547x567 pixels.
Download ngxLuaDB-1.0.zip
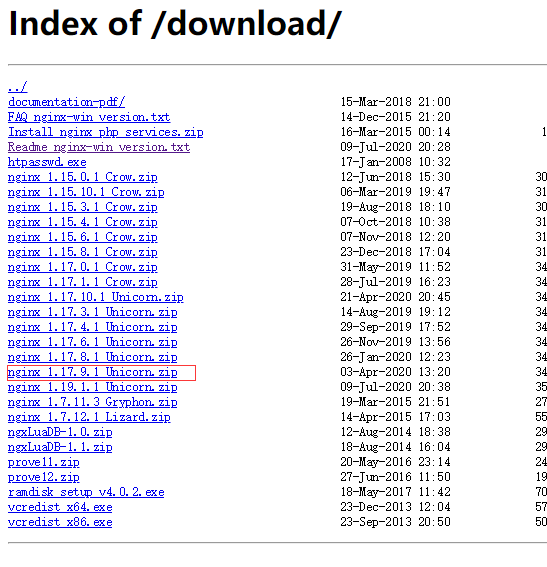tap(60, 432)
